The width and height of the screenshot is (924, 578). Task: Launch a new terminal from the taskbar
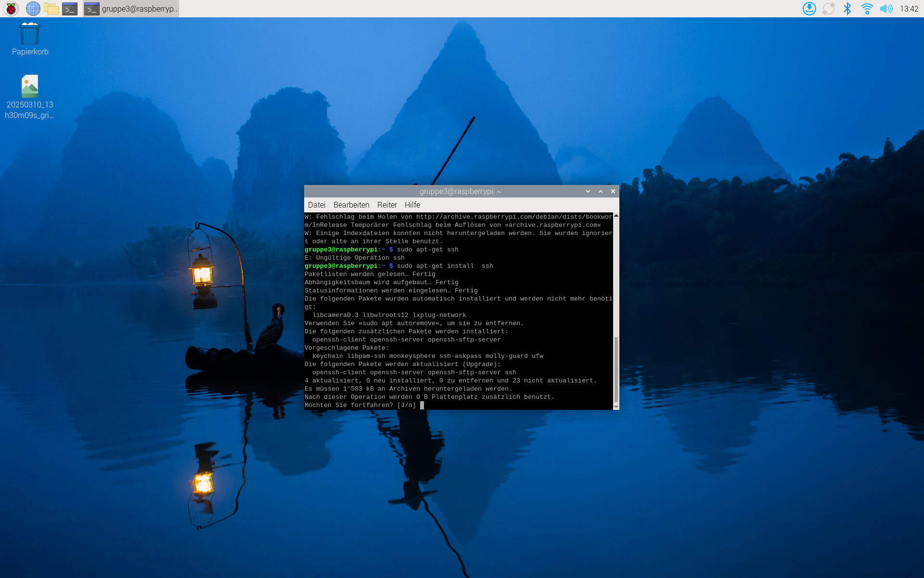click(x=70, y=9)
